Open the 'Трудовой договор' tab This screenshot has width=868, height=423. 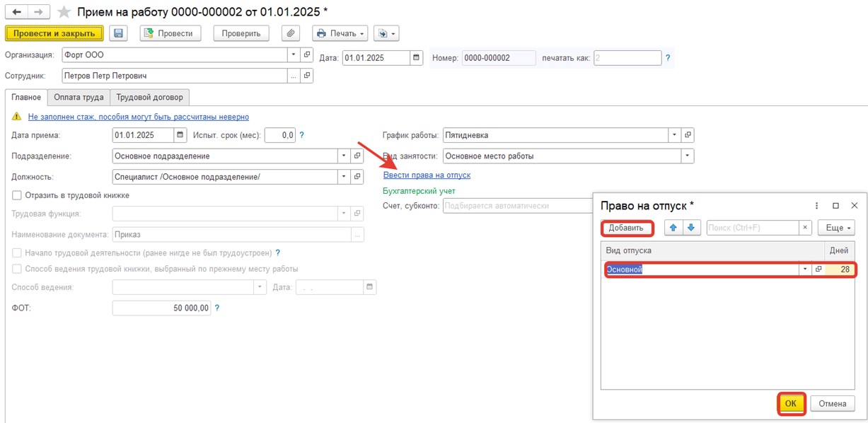click(x=149, y=98)
